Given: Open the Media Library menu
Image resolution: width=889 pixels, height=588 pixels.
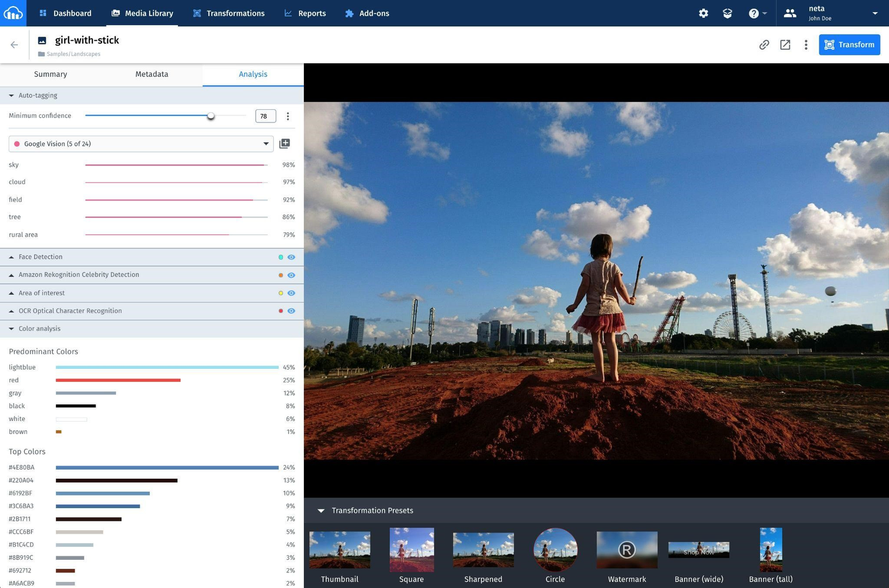Looking at the screenshot, I should (x=142, y=13).
